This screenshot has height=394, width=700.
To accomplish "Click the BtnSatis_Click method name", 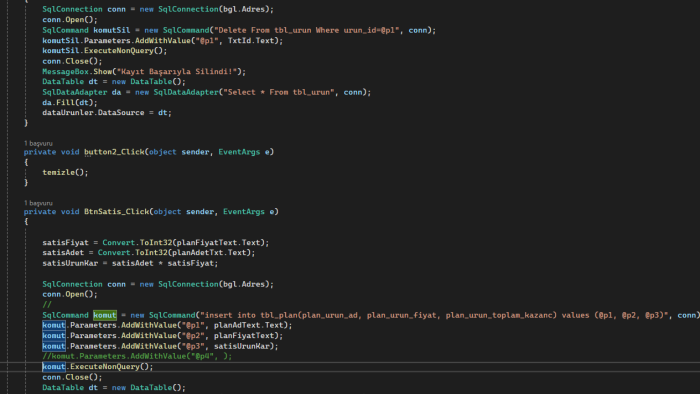I will (117, 212).
